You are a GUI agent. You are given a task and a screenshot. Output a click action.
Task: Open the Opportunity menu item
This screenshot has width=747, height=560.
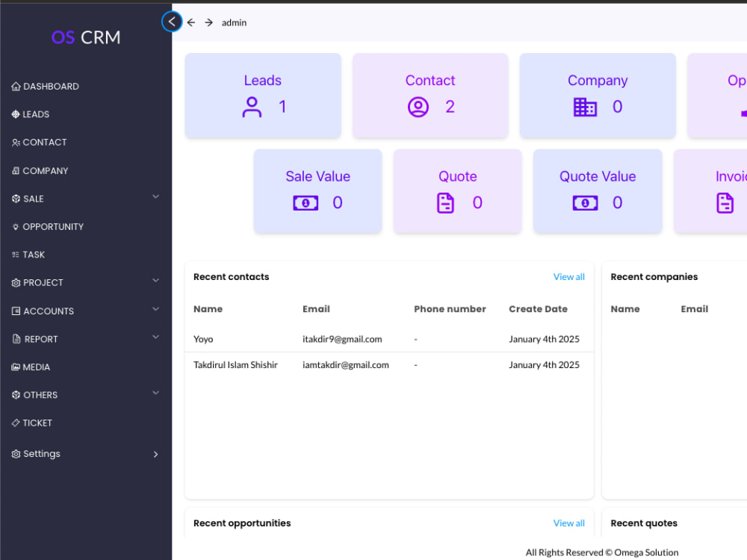click(53, 227)
